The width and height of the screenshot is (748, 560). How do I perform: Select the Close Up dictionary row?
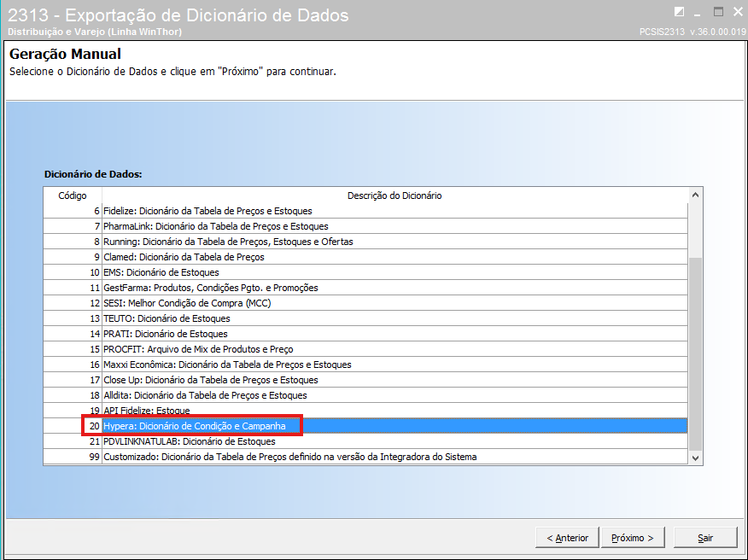click(x=365, y=380)
